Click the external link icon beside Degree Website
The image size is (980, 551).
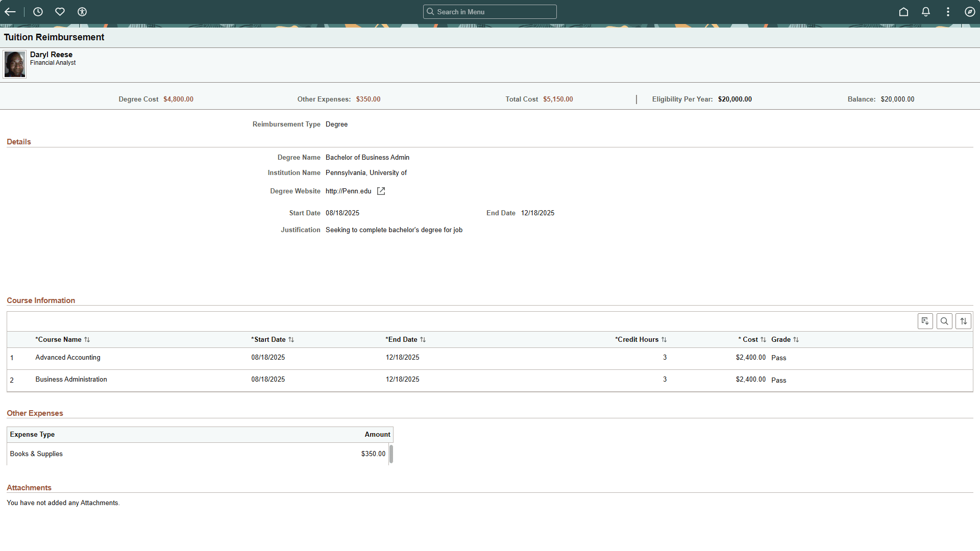click(x=381, y=191)
